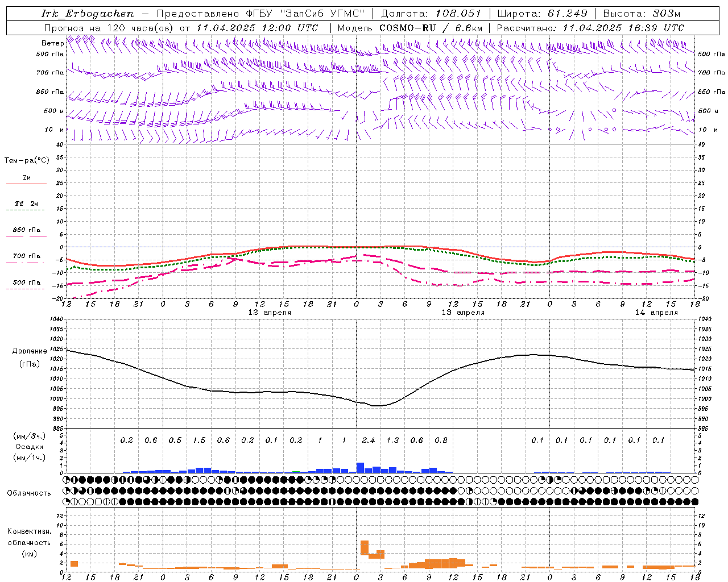Click the Широта: 61.249 value
The height and width of the screenshot is (582, 728).
click(x=543, y=14)
